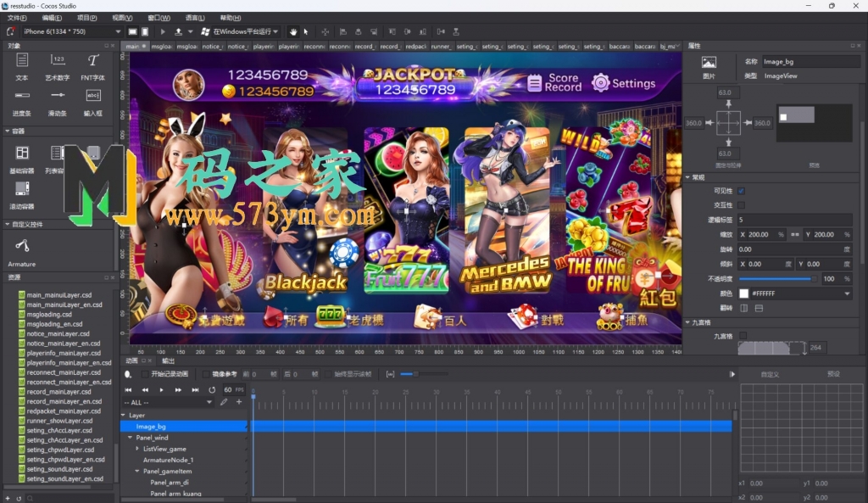The height and width of the screenshot is (503, 868).
Task: Open the 项目(P) project menu
Action: (87, 18)
